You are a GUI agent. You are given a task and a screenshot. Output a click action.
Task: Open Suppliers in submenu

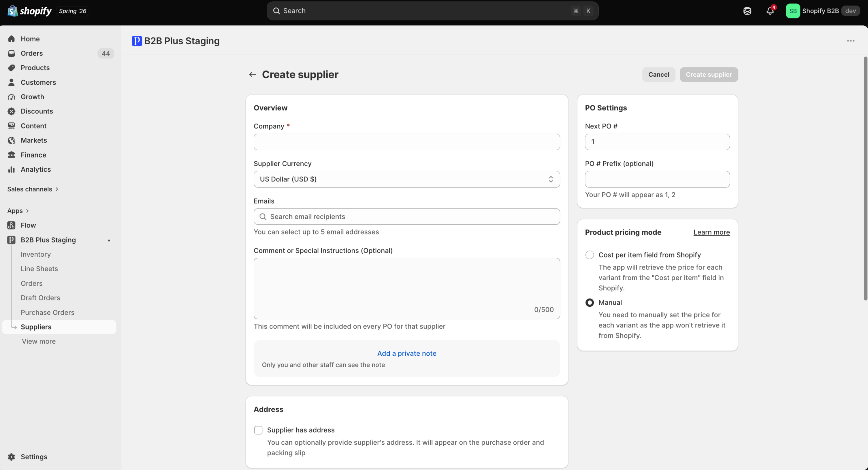pyautogui.click(x=59, y=327)
